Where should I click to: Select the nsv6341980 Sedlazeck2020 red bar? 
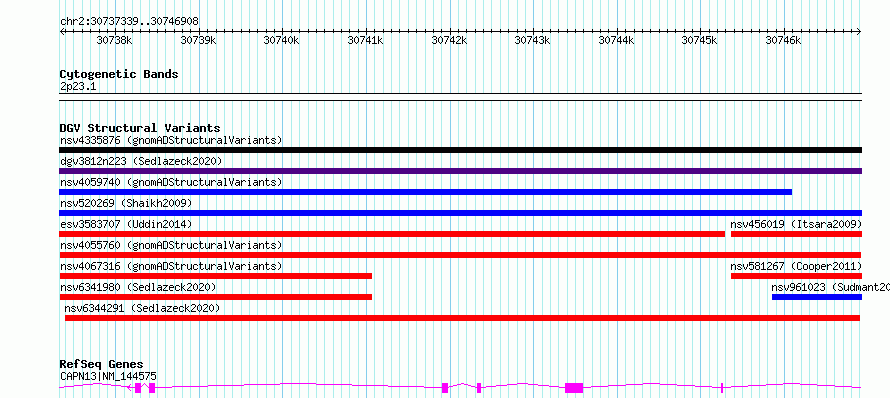click(x=216, y=297)
